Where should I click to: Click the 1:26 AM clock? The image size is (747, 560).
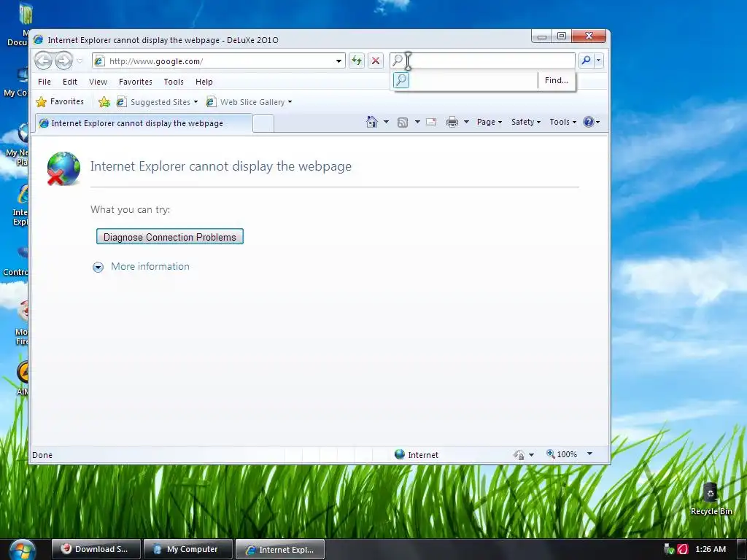[711, 549]
